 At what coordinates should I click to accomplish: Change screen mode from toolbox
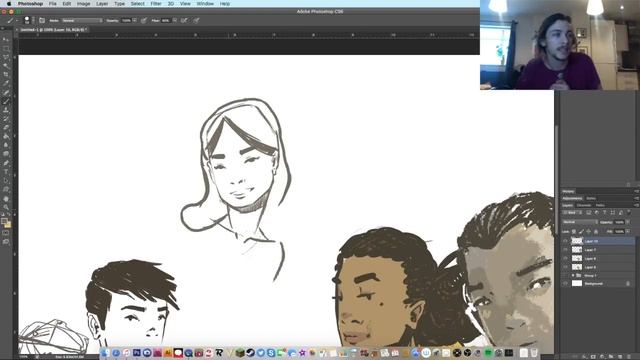6,242
